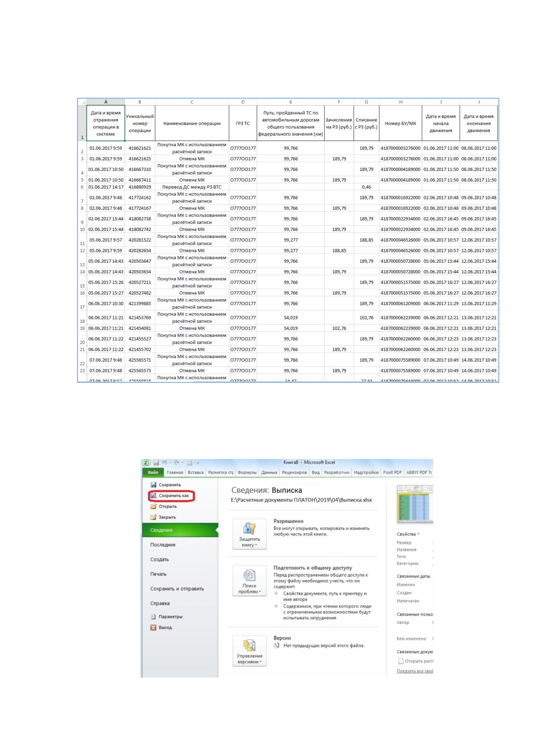The width and height of the screenshot is (535, 756).
Task: Open Параметры options item
Action: (167, 617)
